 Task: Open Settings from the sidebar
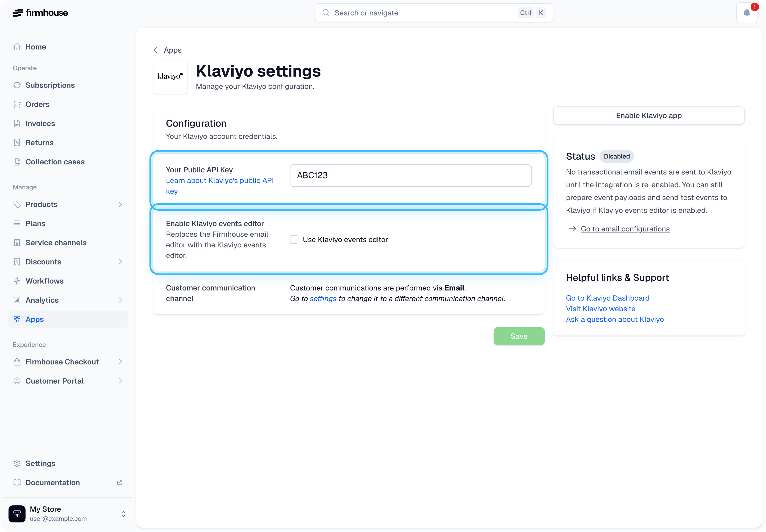68,464
